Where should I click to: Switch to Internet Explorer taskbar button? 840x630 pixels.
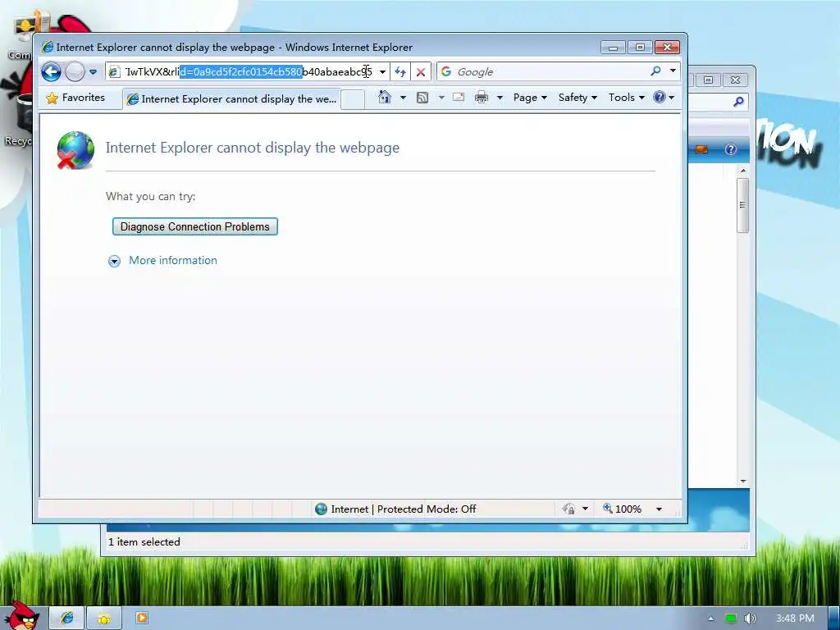coord(67,618)
